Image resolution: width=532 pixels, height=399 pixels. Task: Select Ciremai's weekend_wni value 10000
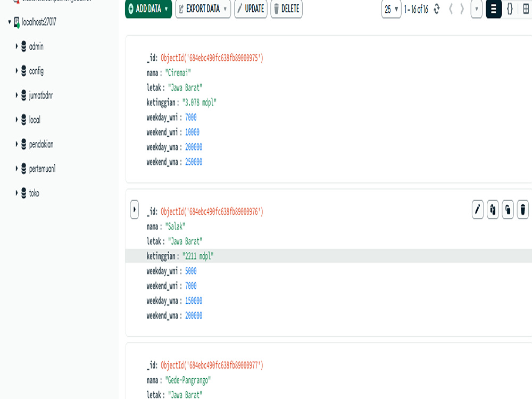[192, 132]
